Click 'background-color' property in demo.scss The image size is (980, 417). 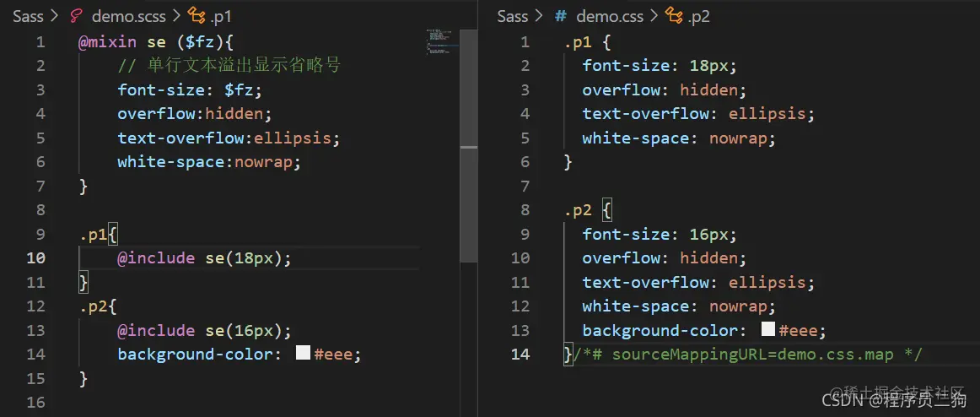point(195,354)
